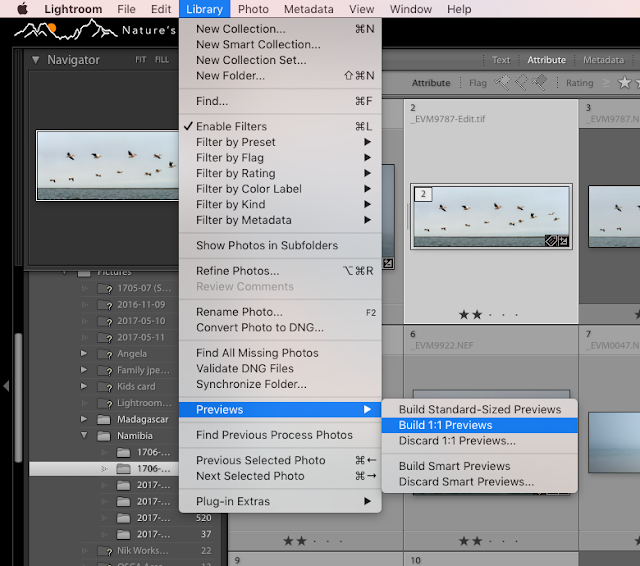
Task: Choose Discard 1:1 Previews...
Action: [x=480, y=441]
